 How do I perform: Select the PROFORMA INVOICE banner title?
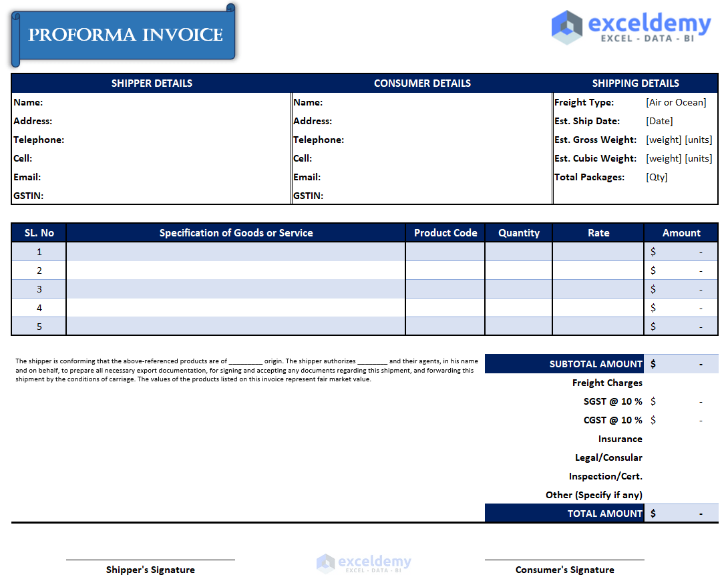coord(126,35)
